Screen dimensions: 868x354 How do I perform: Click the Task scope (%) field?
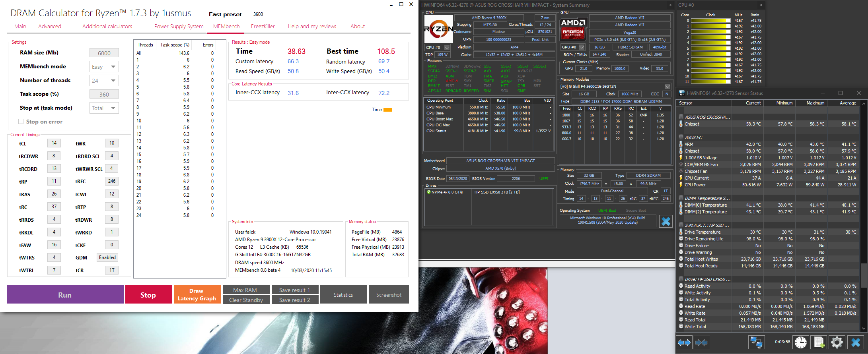[104, 95]
